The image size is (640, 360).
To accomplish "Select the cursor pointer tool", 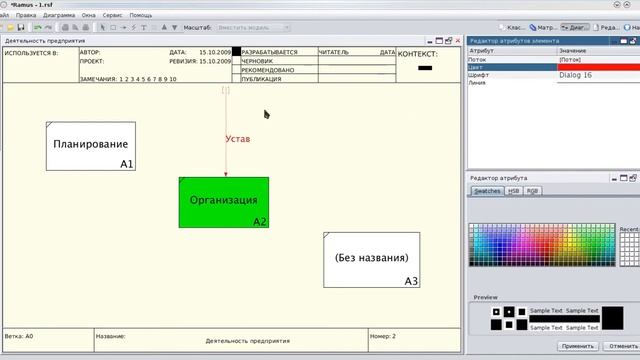I will click(102, 27).
